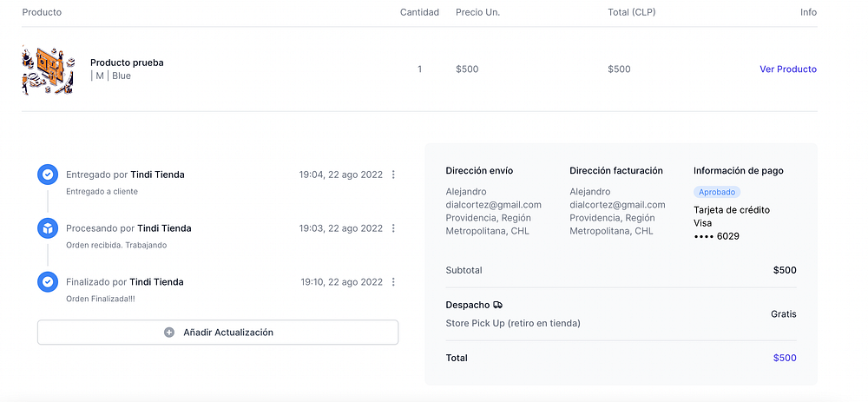The height and width of the screenshot is (402, 868).
Task: Click the Producto column header
Action: (x=42, y=12)
